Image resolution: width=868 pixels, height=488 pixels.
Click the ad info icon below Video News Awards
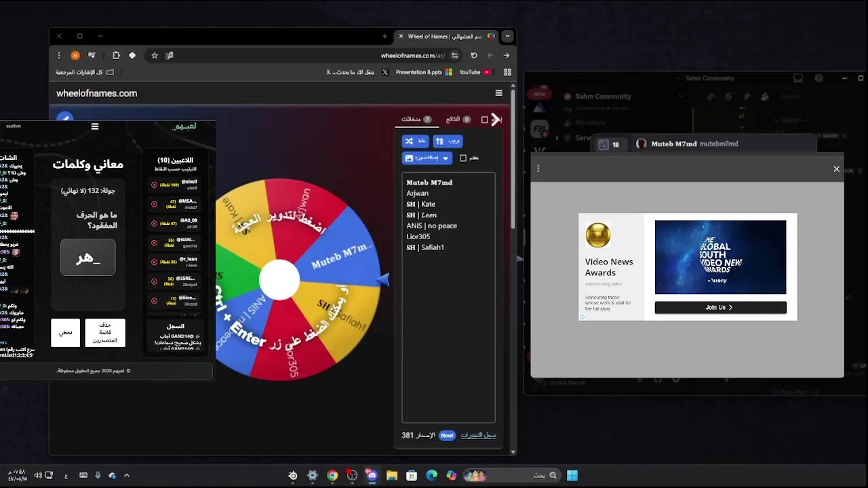coord(582,317)
